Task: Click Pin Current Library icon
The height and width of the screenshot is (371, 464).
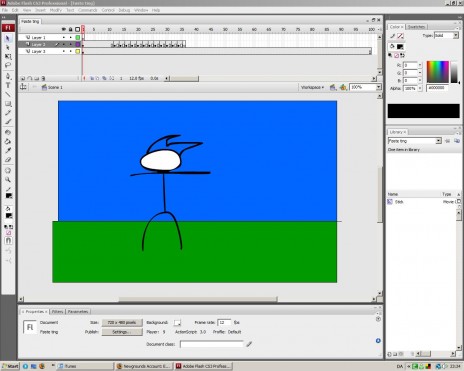Action: [x=448, y=141]
